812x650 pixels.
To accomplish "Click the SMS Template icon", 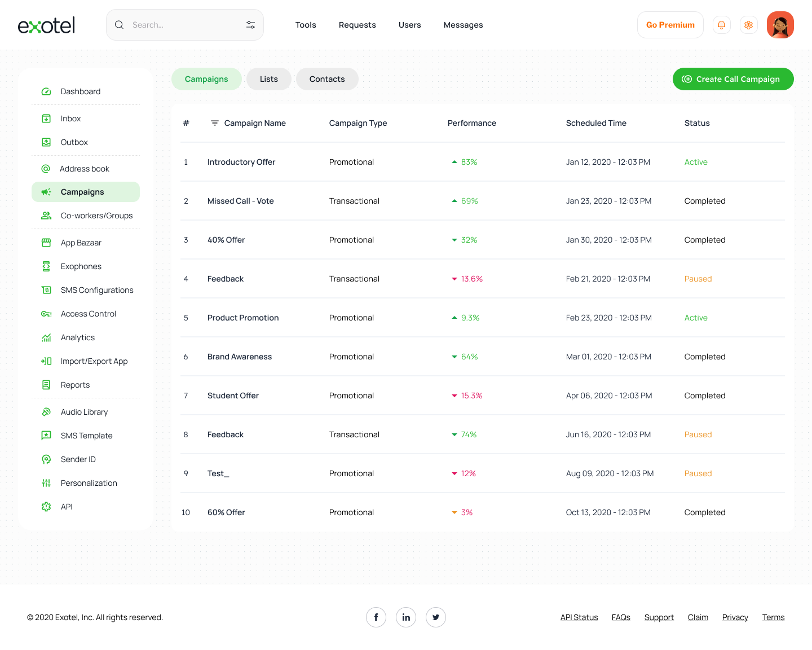I will pos(46,436).
